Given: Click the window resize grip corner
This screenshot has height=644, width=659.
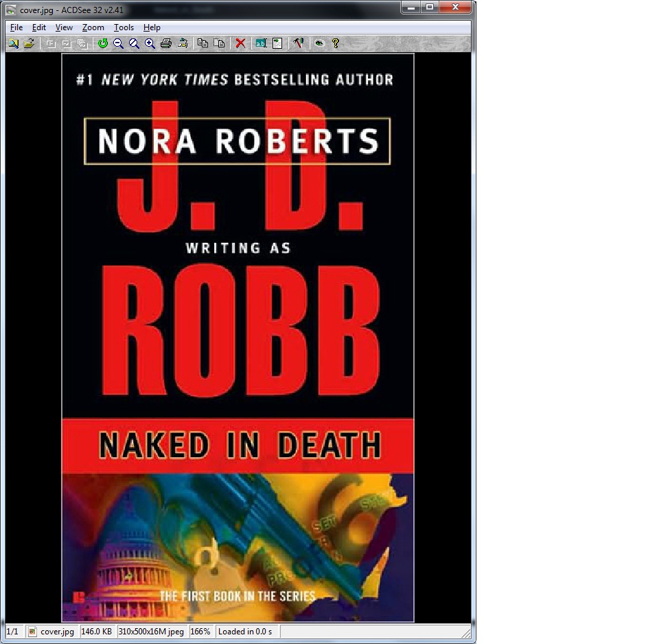Looking at the screenshot, I should coord(465,632).
